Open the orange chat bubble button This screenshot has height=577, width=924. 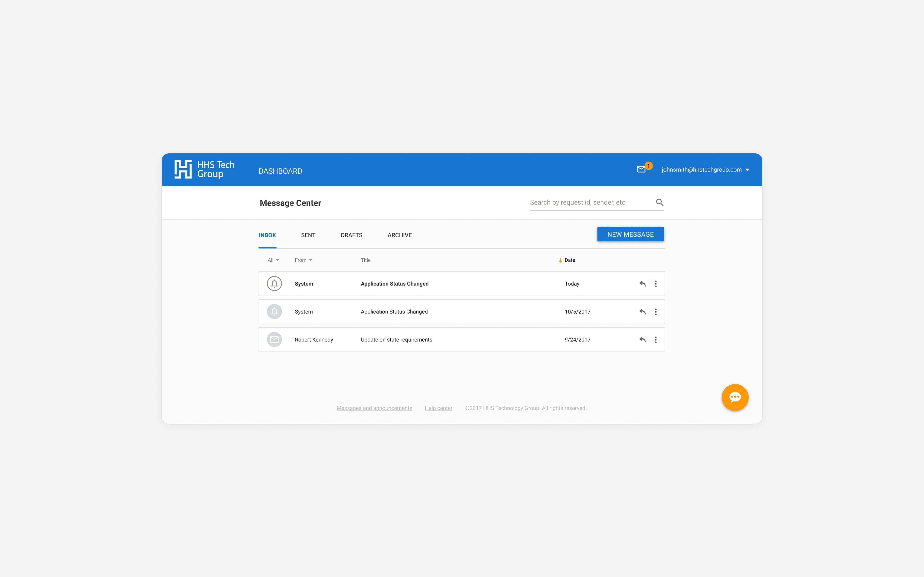(735, 397)
